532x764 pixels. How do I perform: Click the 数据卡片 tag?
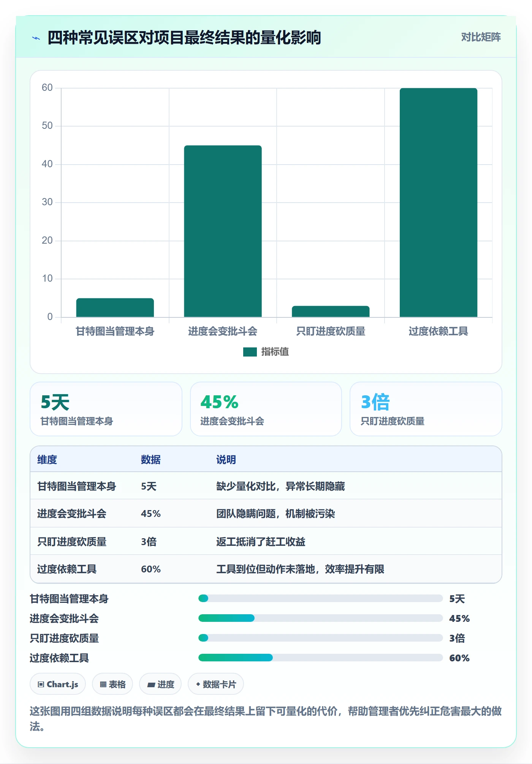(216, 684)
